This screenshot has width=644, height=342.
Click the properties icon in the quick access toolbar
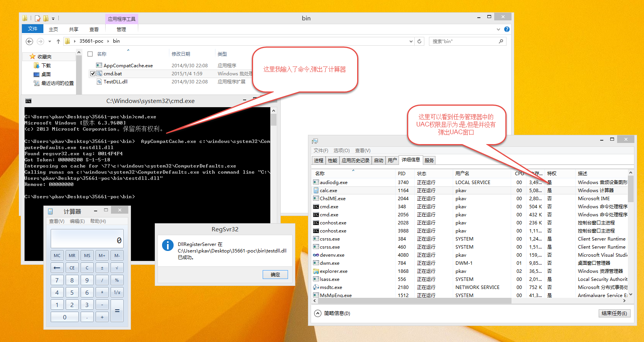click(38, 18)
